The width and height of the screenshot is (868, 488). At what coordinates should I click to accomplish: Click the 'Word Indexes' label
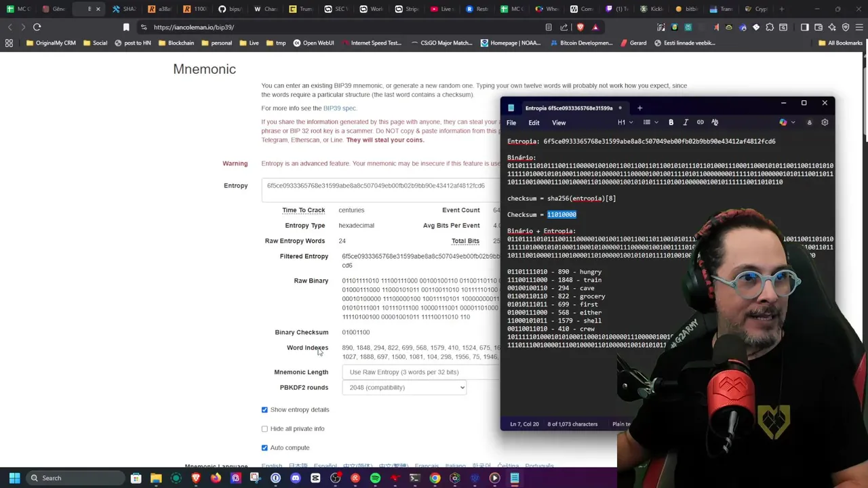click(307, 348)
